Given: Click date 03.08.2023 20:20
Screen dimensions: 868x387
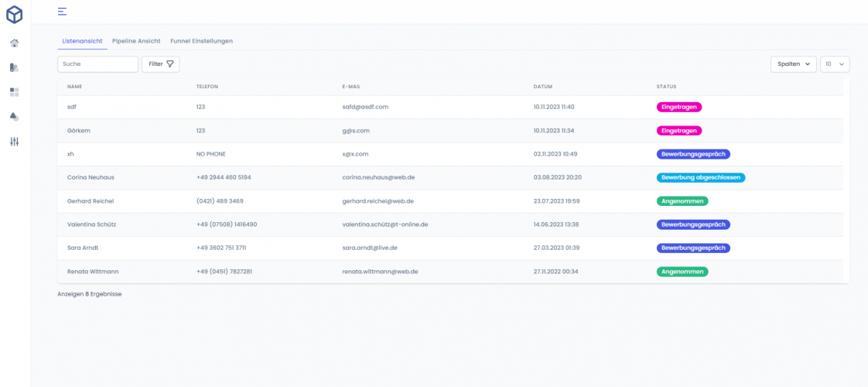Looking at the screenshot, I should pyautogui.click(x=558, y=178).
